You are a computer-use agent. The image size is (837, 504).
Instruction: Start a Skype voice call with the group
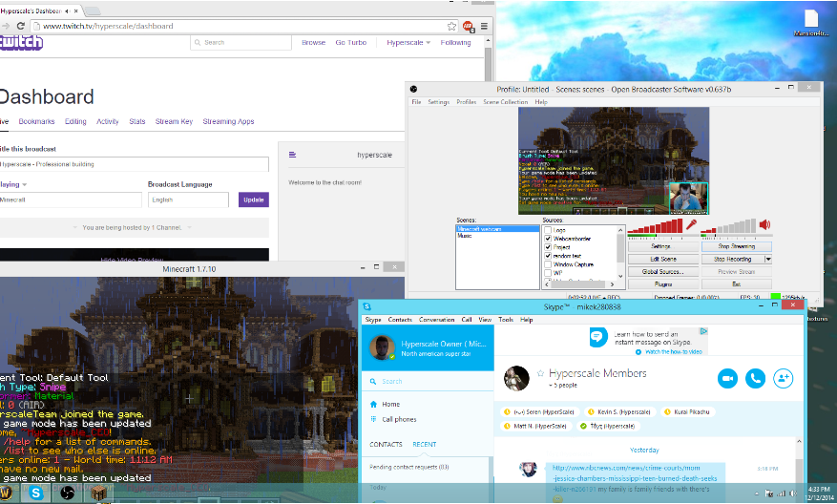coord(755,378)
